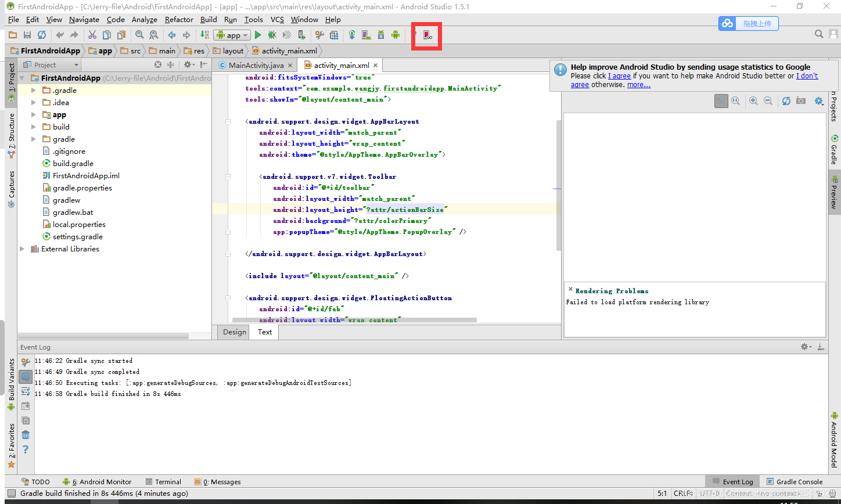This screenshot has height=504, width=841.
Task: Open the Build menu
Action: (x=209, y=19)
